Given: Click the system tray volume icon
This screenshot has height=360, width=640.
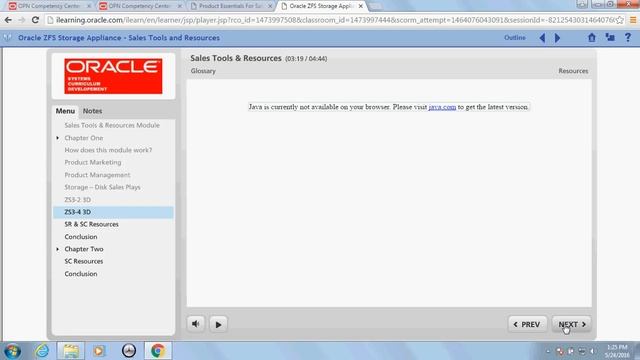Looking at the screenshot, I should pyautogui.click(x=592, y=351).
